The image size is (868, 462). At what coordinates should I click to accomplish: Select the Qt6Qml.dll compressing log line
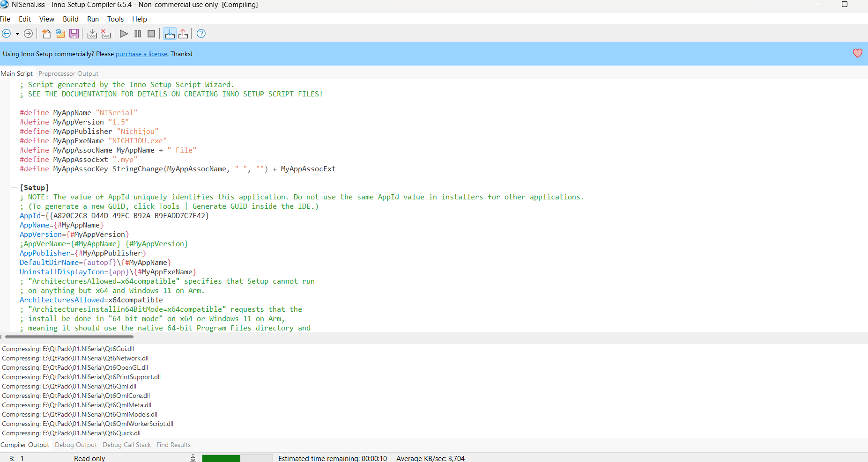click(69, 386)
